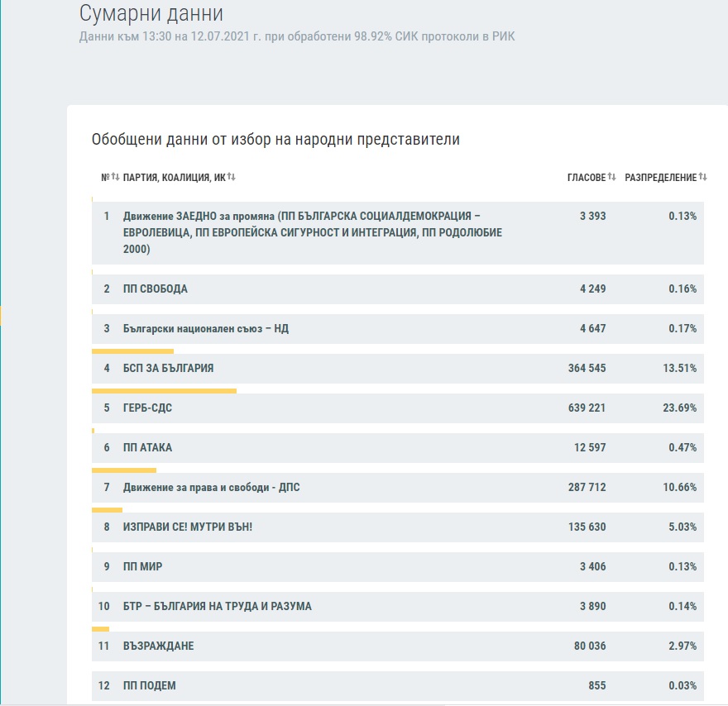Screen dimensions: 728x706
Task: Sort by party name using the ПАРТИЯ, КОАЛИЦИЯ, ИК arrows
Action: (x=232, y=178)
